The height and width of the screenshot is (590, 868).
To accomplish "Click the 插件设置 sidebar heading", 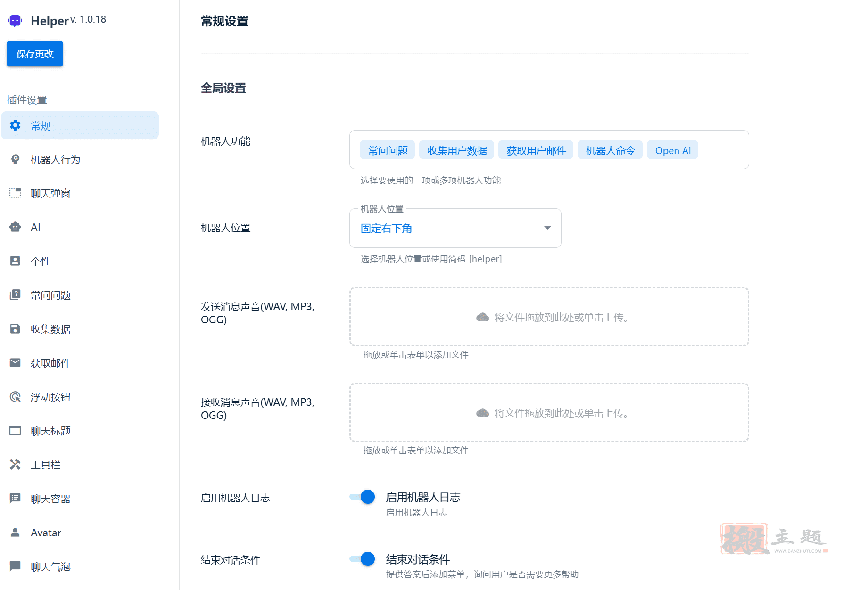I will [x=27, y=99].
